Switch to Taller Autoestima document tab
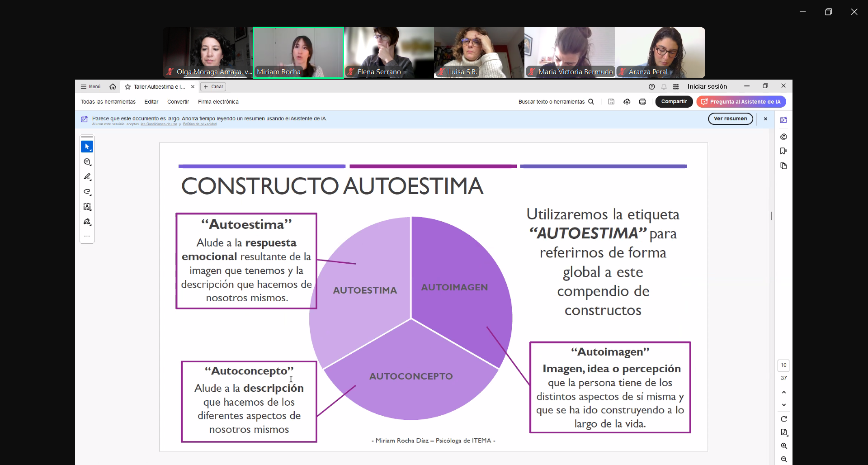868x465 pixels. (159, 86)
